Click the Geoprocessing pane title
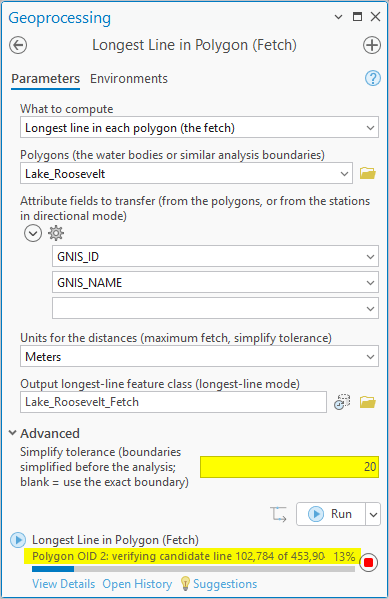The image size is (389, 599). click(x=60, y=18)
